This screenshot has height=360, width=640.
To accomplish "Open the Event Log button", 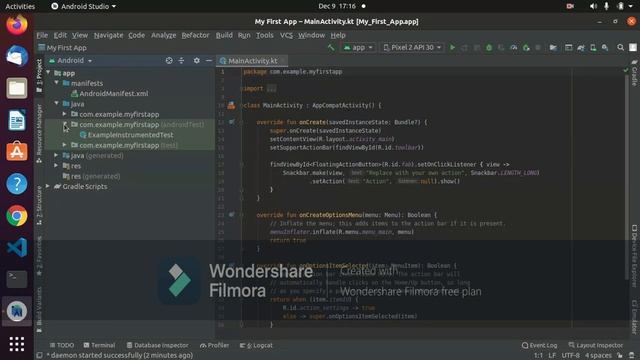I will 539,345.
